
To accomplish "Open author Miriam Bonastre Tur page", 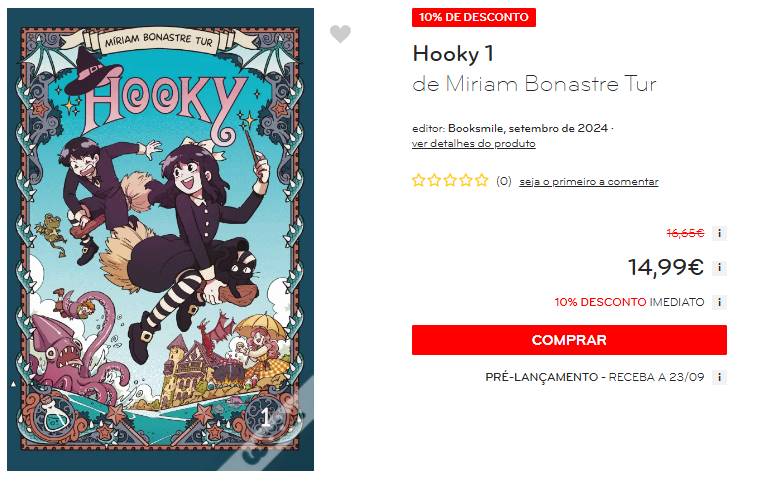I will click(x=551, y=84).
